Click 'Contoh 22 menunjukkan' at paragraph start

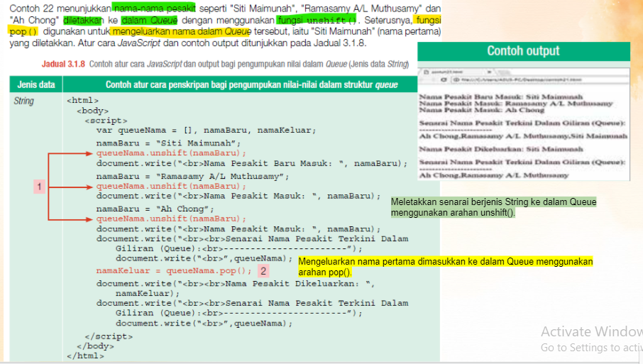tap(60, 9)
